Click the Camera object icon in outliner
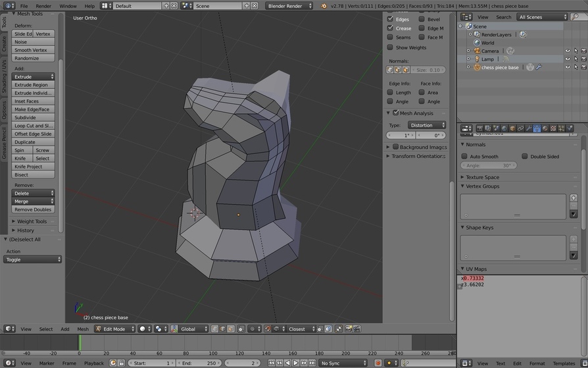Screen dimensions: 588x368 point(477,51)
